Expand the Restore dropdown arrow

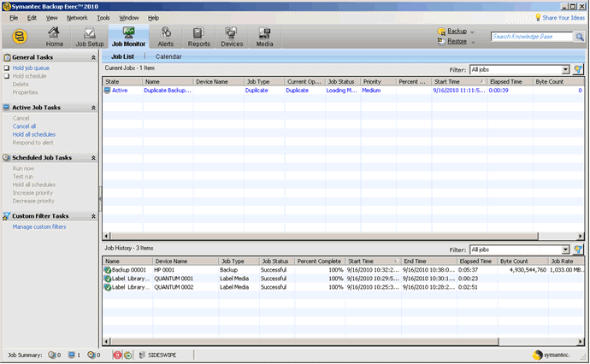click(x=474, y=42)
